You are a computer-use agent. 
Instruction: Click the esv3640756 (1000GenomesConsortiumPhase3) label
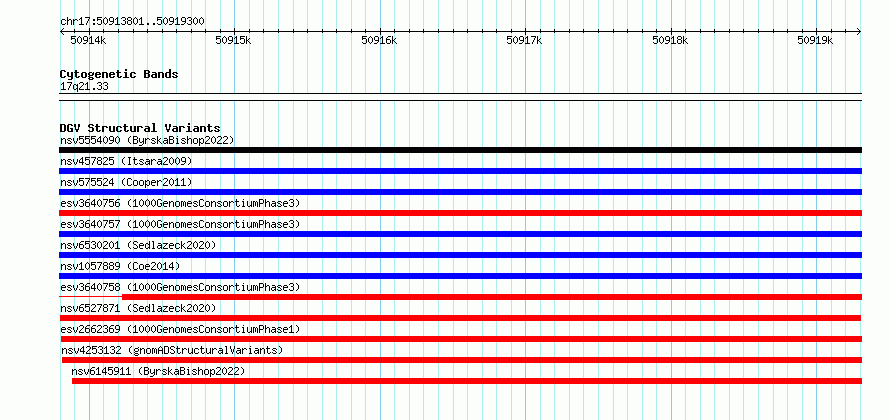tap(180, 203)
